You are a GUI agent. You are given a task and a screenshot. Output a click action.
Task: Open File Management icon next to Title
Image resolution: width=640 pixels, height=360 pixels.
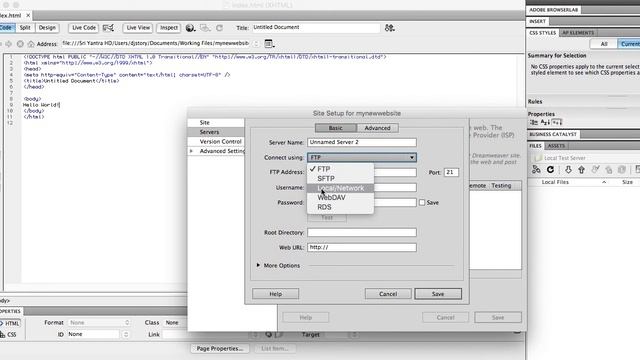tap(389, 28)
